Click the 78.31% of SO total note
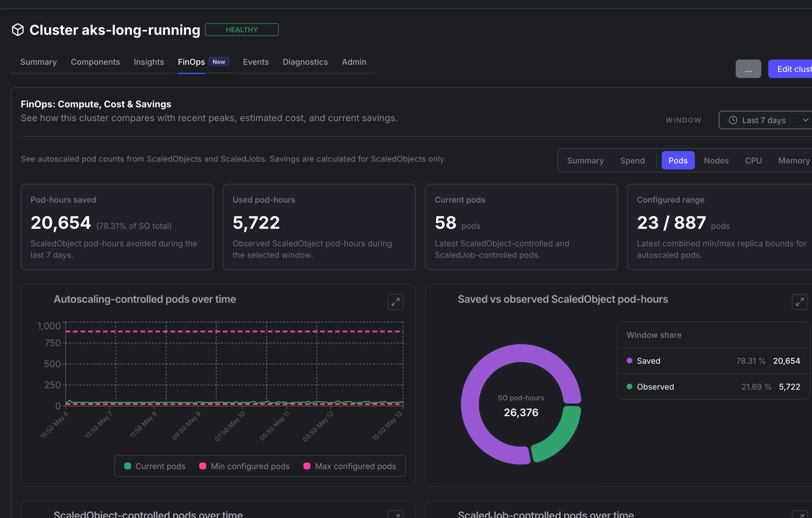The width and height of the screenshot is (812, 518). click(134, 226)
